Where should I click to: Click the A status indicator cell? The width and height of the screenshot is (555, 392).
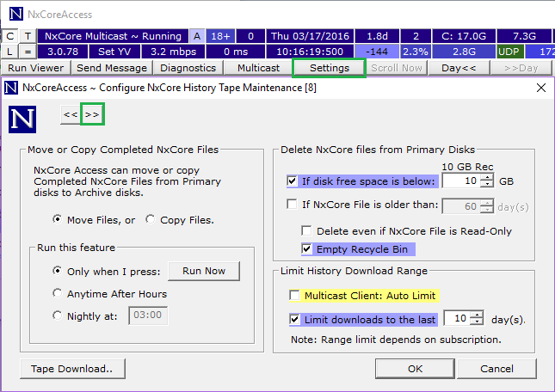[x=197, y=36]
